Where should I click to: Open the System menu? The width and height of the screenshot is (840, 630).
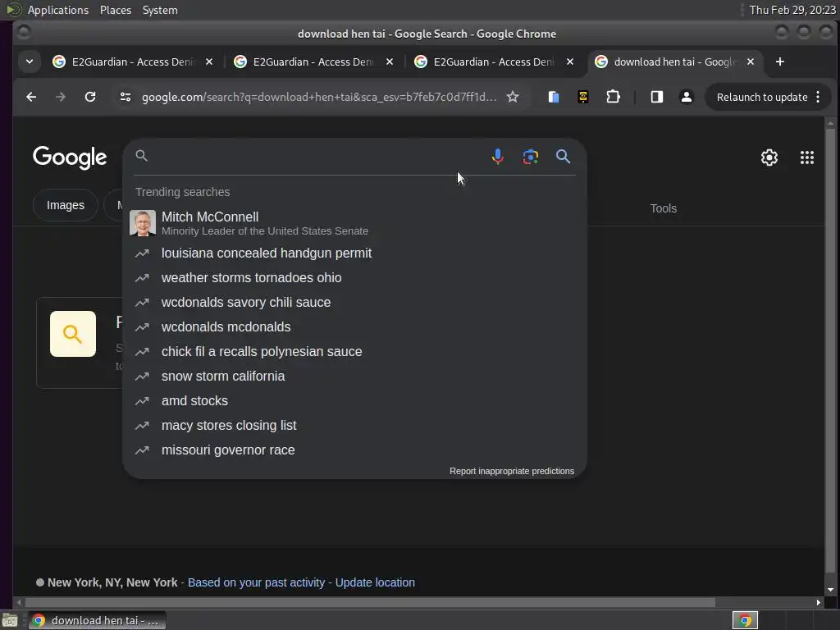point(160,10)
